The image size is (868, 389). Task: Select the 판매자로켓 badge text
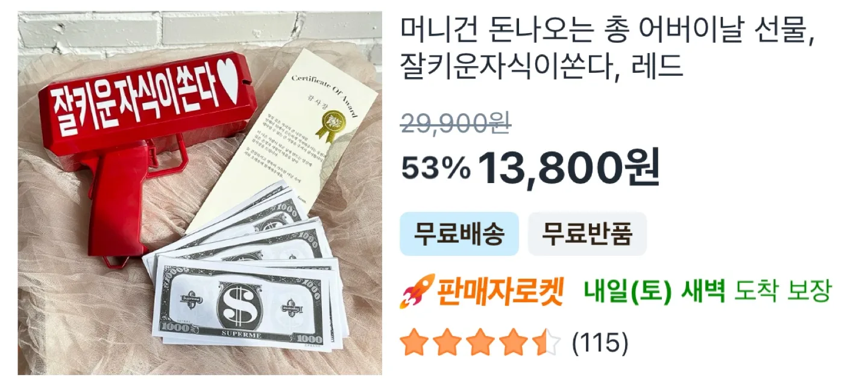500,292
